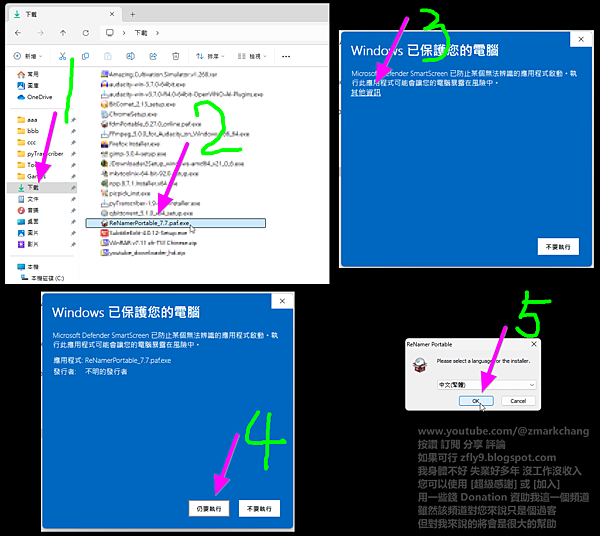Click 不要執行 in the SmartScreen dialog with 其他資訊
The width and height of the screenshot is (600, 536).
click(558, 247)
